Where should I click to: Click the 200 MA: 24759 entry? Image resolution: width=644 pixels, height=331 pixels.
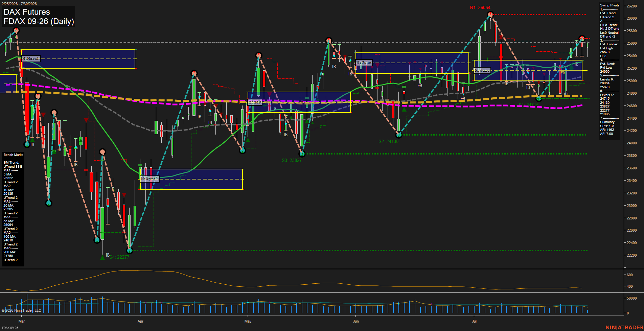(9, 254)
